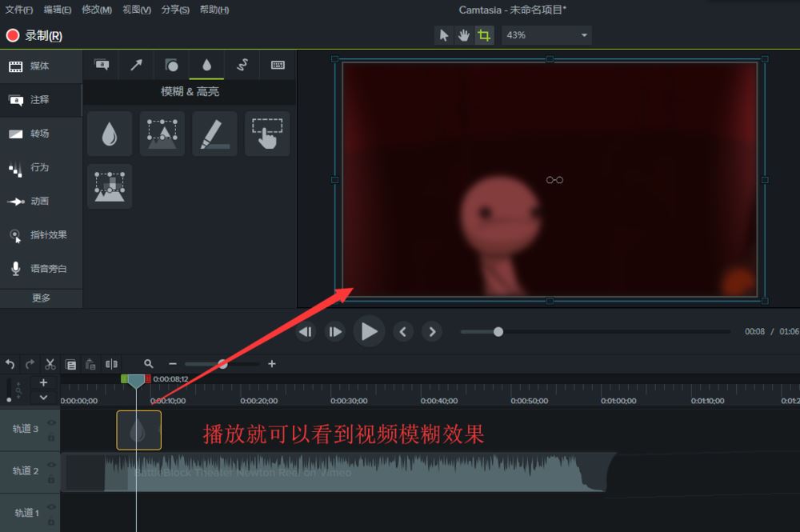This screenshot has height=532, width=800.
Task: Open the 编辑(E) menu
Action: pyautogui.click(x=57, y=10)
